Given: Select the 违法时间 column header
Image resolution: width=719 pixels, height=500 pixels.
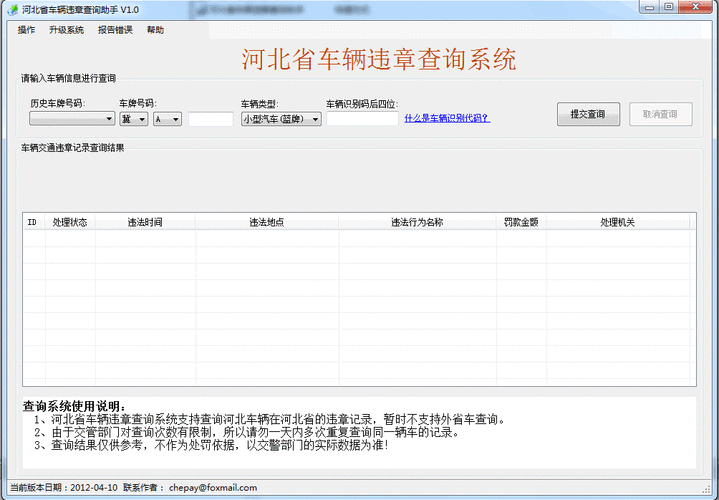Looking at the screenshot, I should pos(145,222).
